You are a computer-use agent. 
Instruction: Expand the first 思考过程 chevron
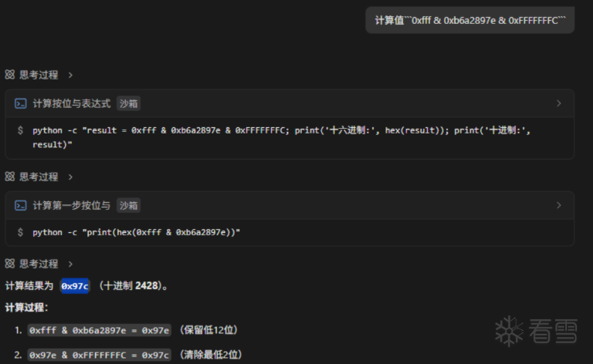(x=70, y=75)
